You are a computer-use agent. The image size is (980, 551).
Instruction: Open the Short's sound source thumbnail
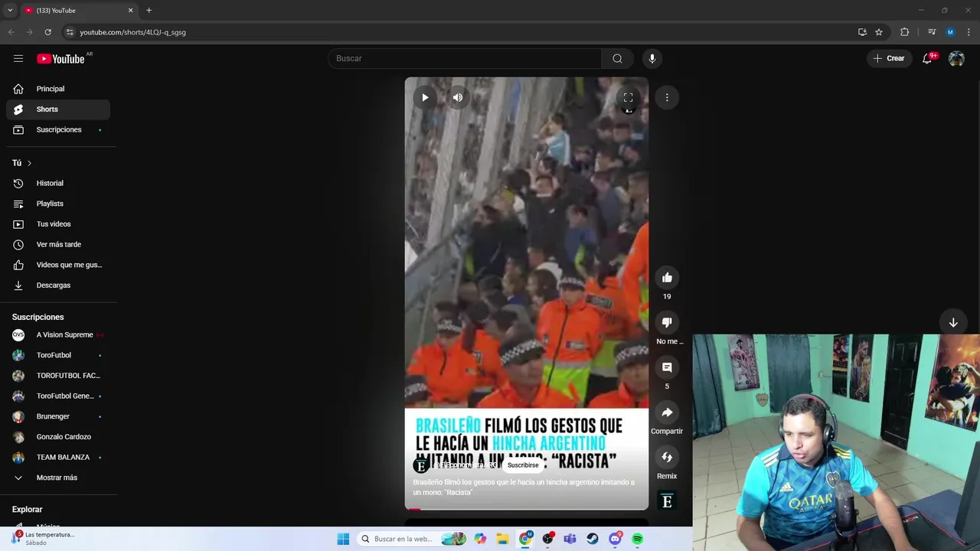667,501
